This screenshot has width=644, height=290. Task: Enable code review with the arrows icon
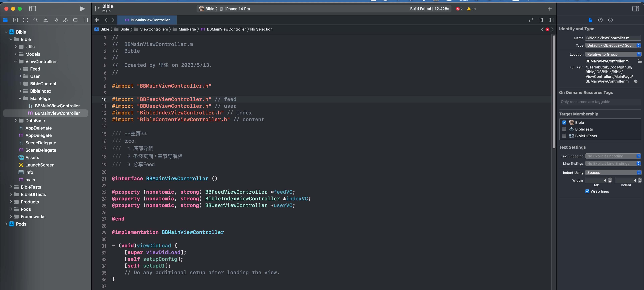[x=531, y=20]
